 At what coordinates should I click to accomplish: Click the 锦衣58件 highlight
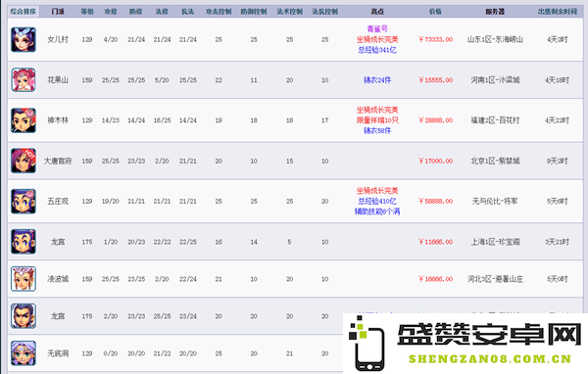(377, 131)
